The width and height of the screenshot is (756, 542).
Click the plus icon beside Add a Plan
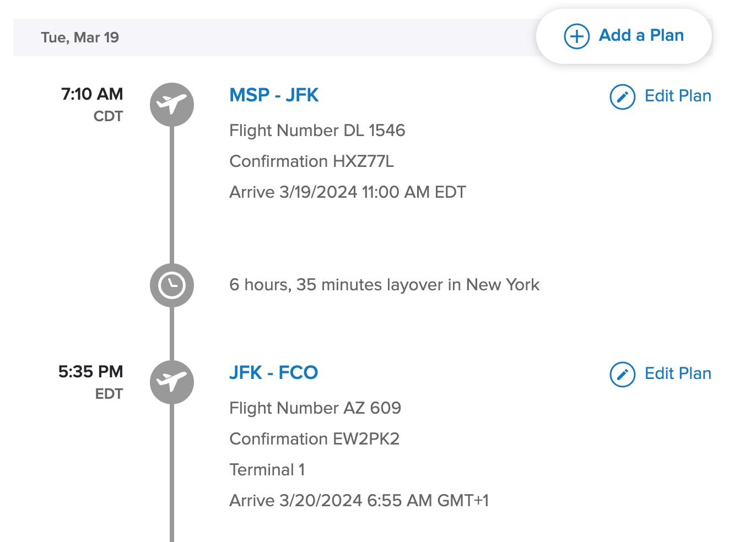point(576,36)
